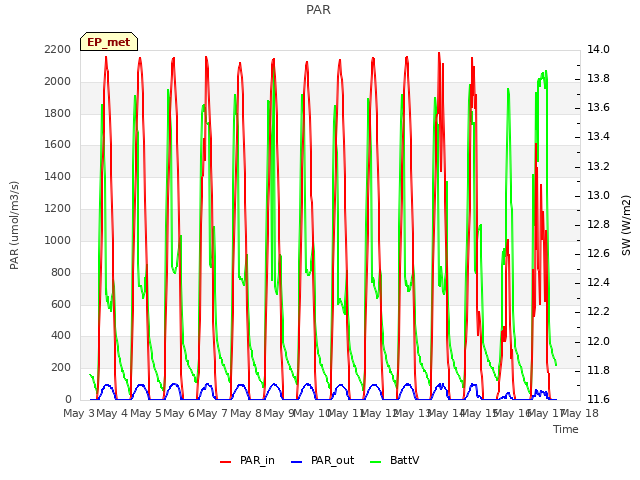
Task: Click the 1200 left axis tick
Action: [58, 208]
